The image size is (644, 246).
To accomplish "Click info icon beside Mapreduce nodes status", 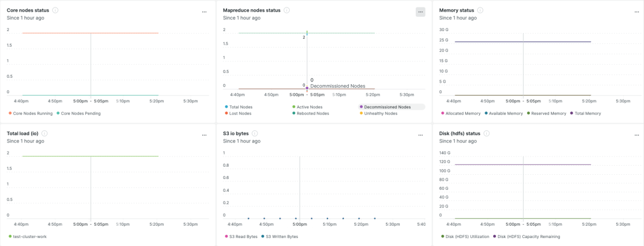I will pos(287,10).
